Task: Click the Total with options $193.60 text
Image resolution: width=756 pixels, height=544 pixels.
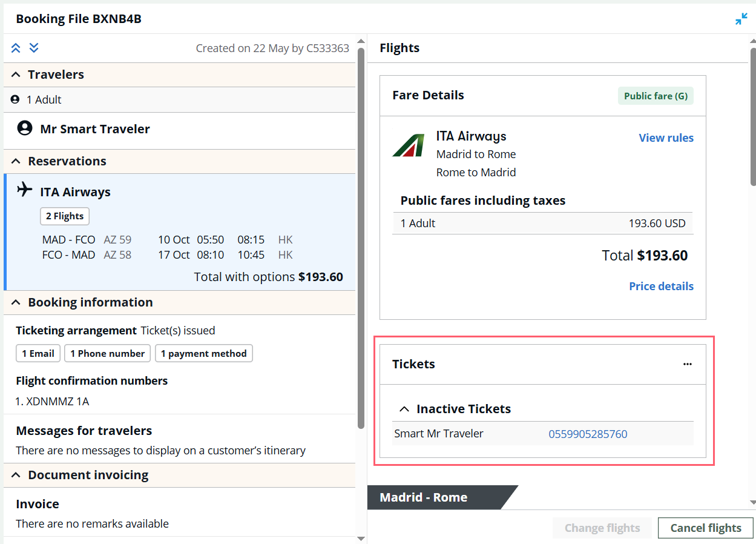Action: coord(268,277)
